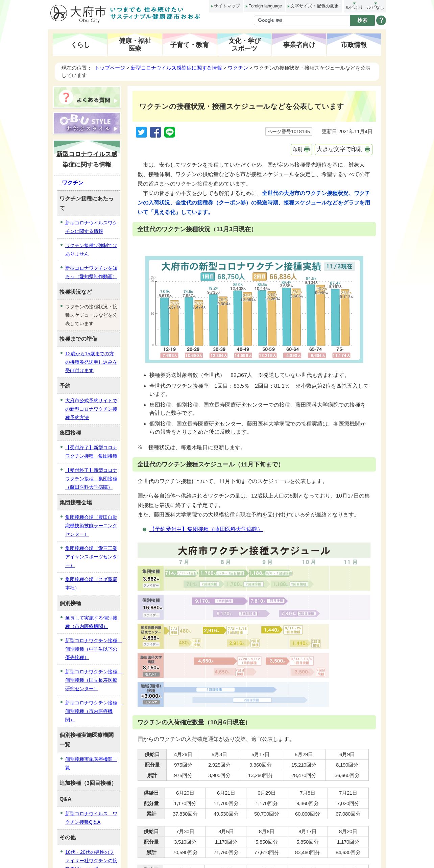Turn off furigana with ルビなし
This screenshot has height=868, width=434.
pos(375,6)
